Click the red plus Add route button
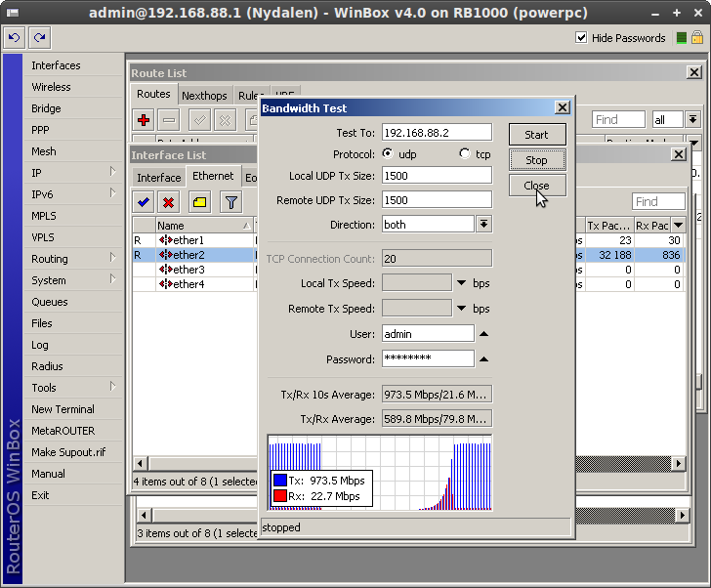The width and height of the screenshot is (711, 588). tap(144, 120)
